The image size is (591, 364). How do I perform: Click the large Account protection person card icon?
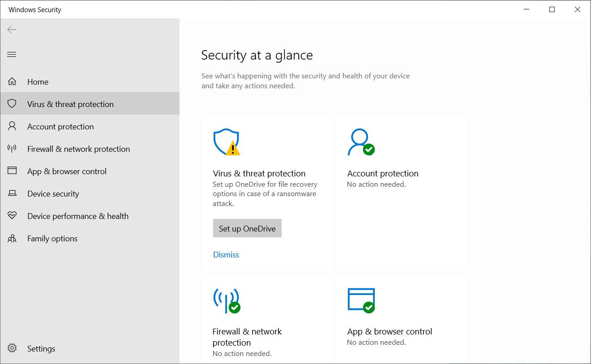(361, 142)
